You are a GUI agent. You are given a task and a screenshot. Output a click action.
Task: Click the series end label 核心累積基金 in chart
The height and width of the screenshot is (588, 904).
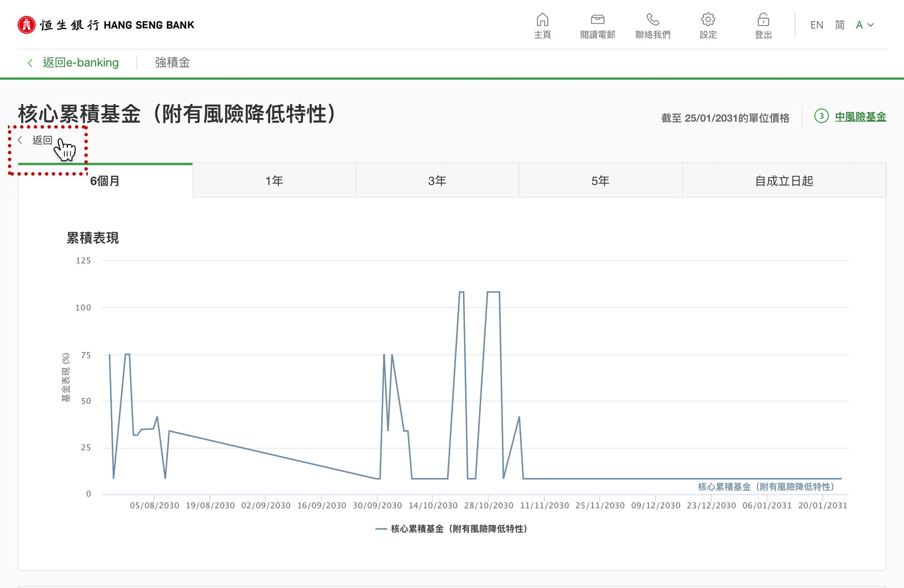point(766,487)
